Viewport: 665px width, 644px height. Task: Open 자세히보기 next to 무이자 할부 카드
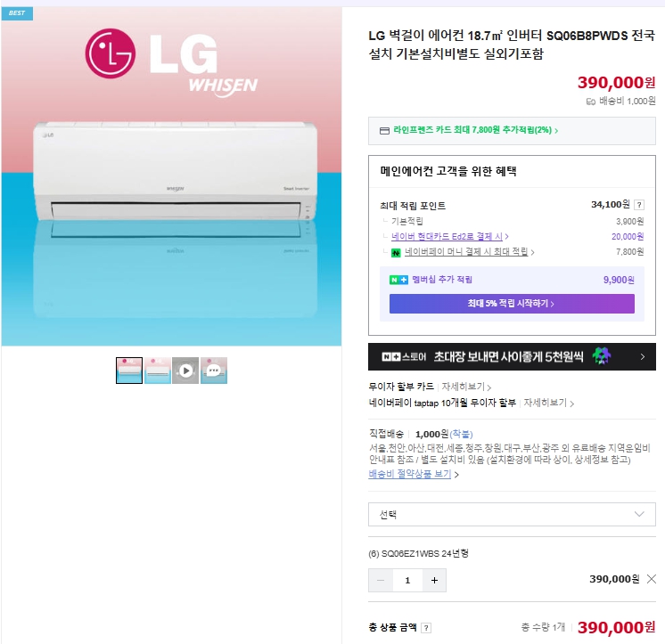466,387
